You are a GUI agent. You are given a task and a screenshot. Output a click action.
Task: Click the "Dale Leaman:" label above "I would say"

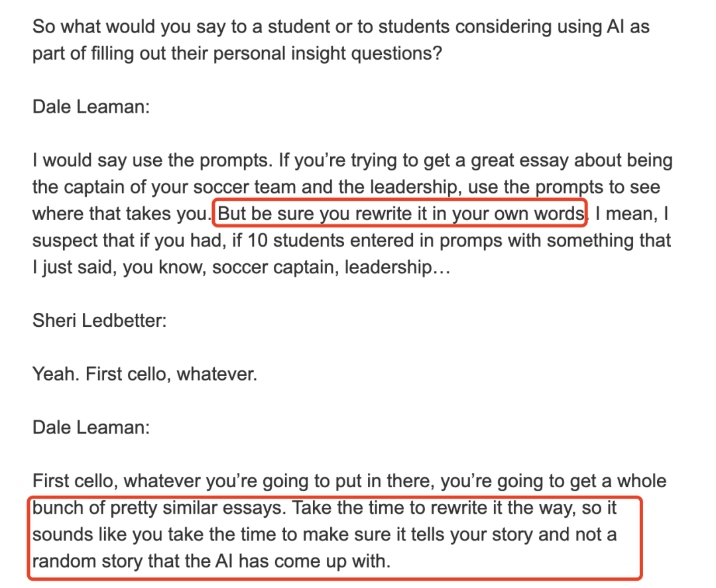click(91, 107)
